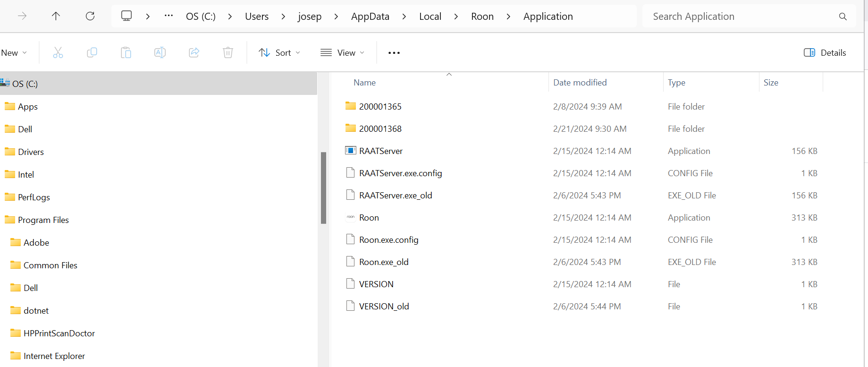
Task: Click the search magnifier icon
Action: (x=843, y=17)
